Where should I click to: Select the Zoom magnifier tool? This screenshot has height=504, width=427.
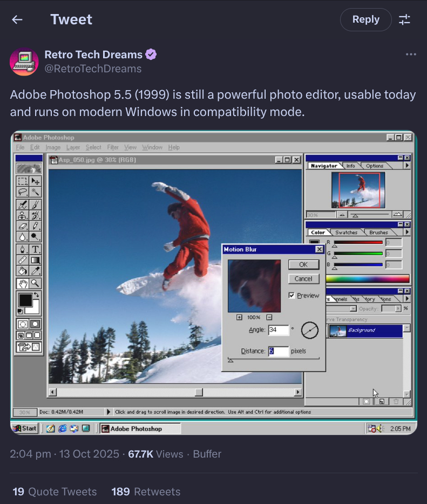click(36, 283)
